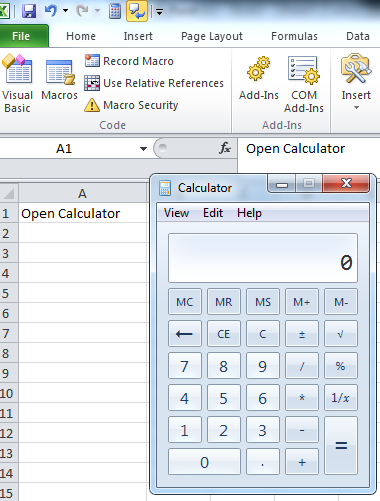Open the Formulas tab
This screenshot has width=380, height=501.
pyautogui.click(x=294, y=36)
